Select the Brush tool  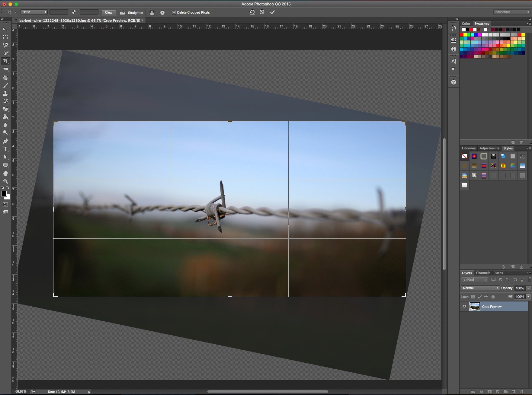point(5,85)
